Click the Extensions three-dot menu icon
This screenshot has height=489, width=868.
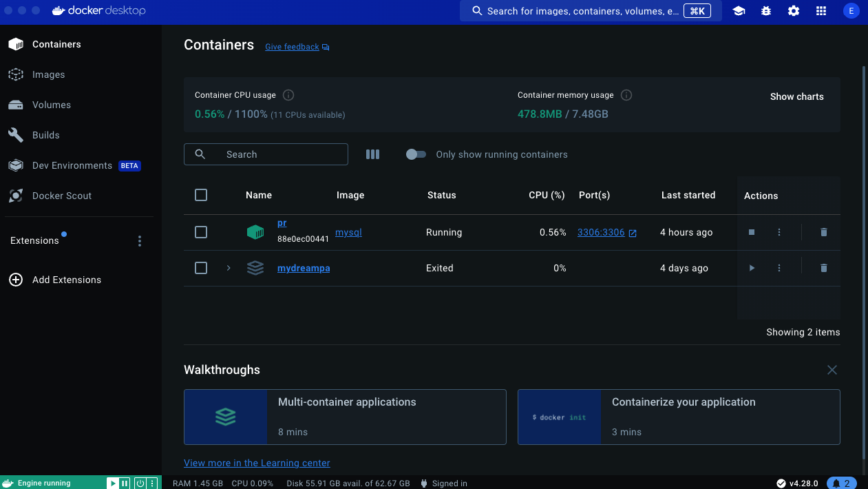(x=140, y=241)
